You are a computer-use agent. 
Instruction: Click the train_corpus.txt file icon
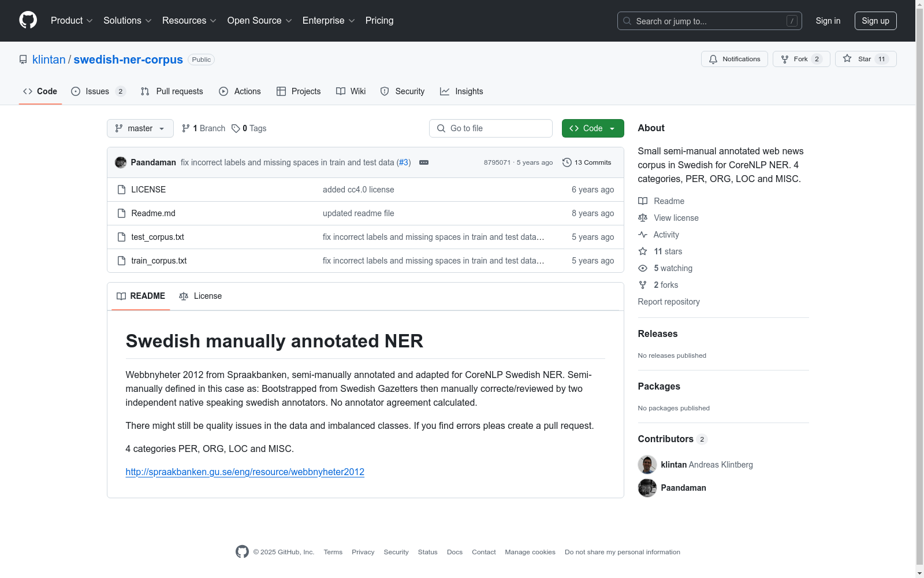(121, 261)
